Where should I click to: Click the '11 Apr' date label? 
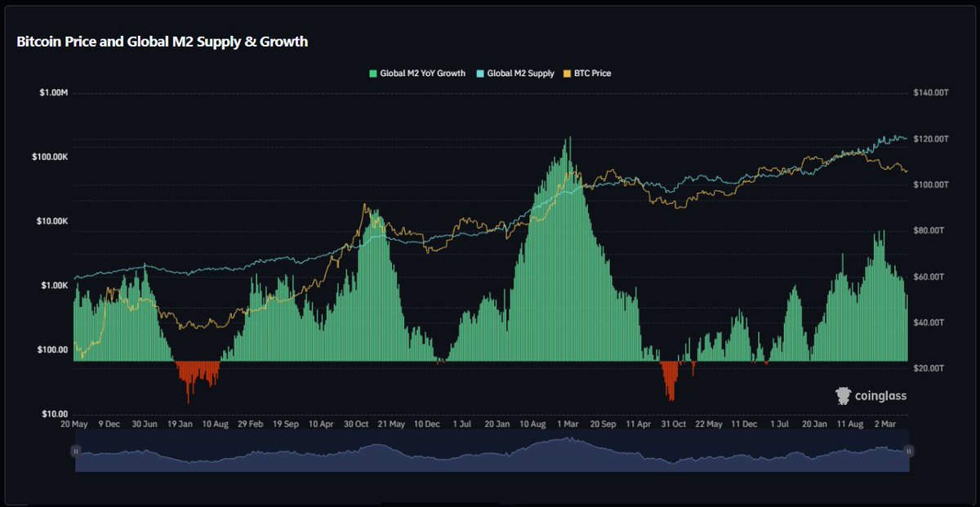click(638, 425)
